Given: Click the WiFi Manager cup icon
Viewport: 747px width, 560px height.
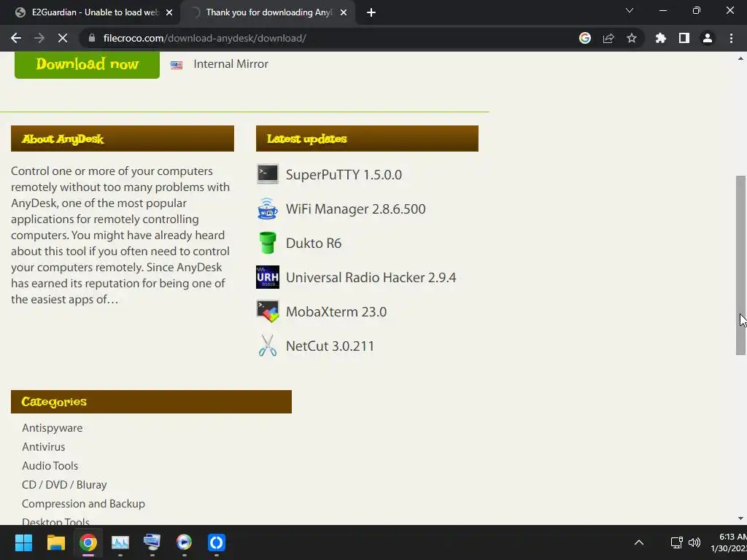Looking at the screenshot, I should pyautogui.click(x=267, y=209).
